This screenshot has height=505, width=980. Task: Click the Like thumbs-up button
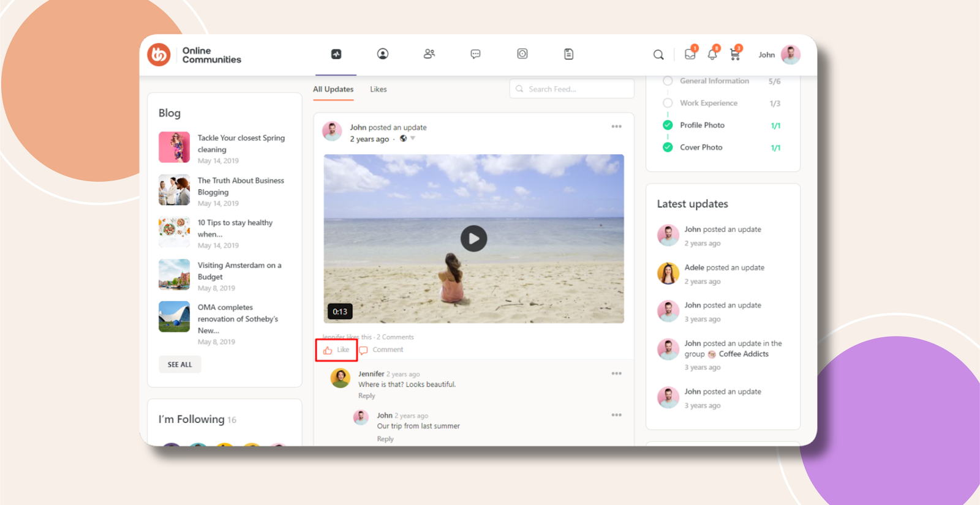coord(336,350)
